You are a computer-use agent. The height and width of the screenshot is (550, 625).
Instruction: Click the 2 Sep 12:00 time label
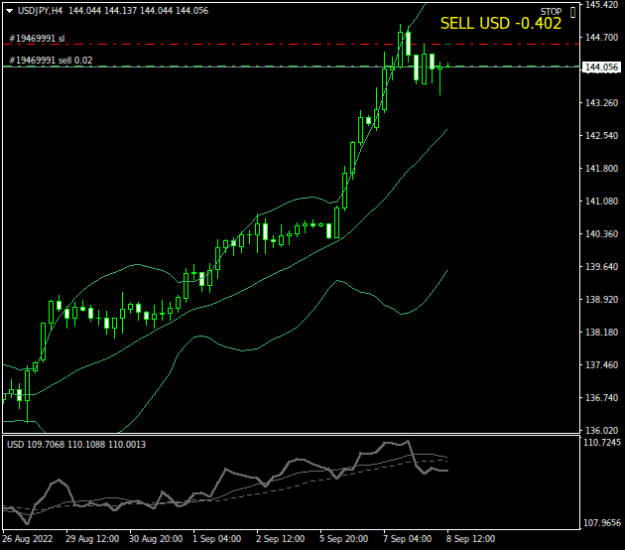(x=280, y=539)
